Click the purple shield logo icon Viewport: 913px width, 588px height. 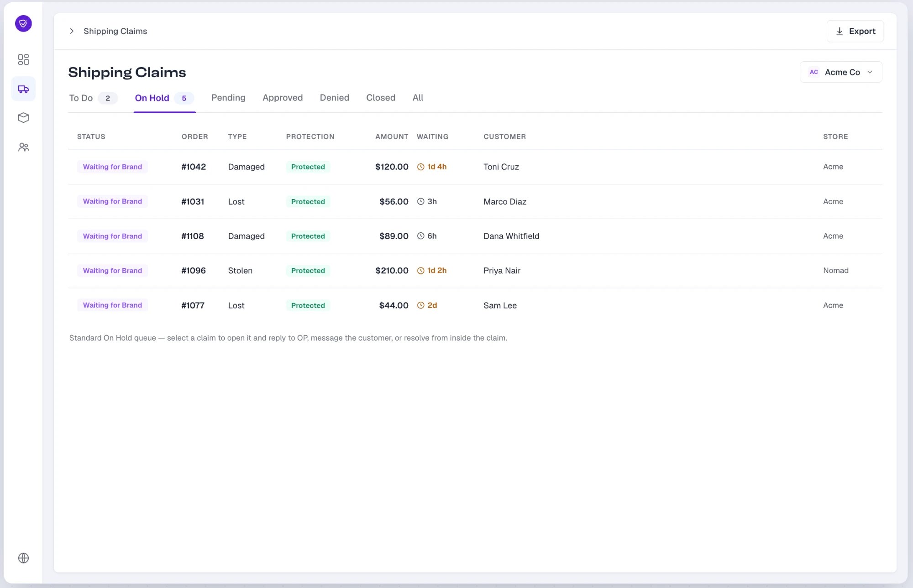point(23,23)
